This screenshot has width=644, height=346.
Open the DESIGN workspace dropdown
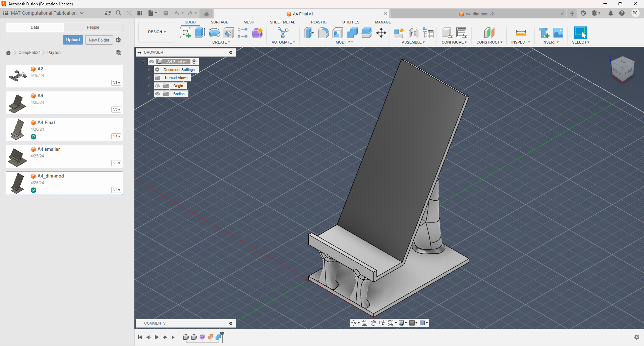(x=157, y=32)
